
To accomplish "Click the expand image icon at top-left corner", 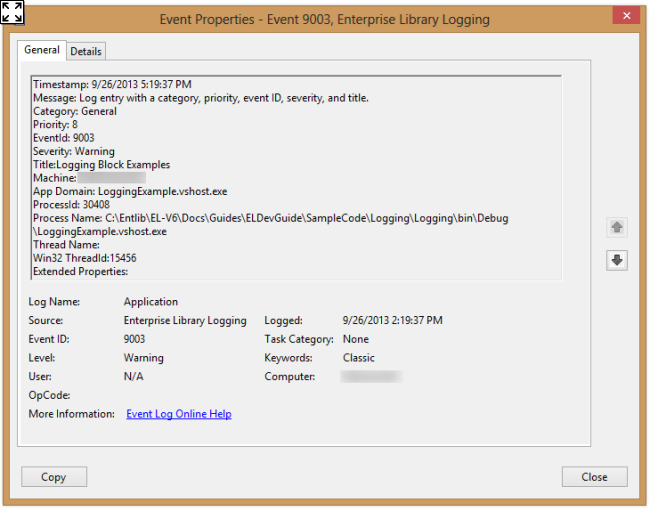I will click(x=12, y=12).
